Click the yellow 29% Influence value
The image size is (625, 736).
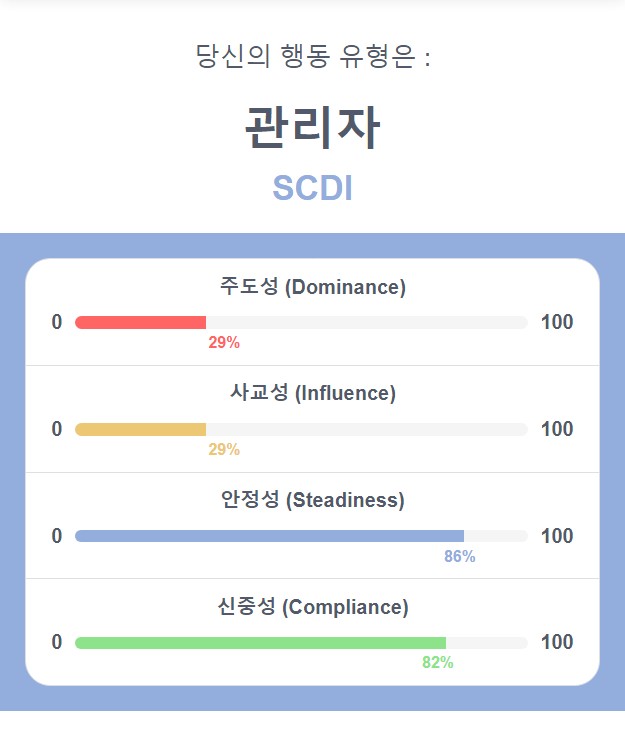[224, 450]
